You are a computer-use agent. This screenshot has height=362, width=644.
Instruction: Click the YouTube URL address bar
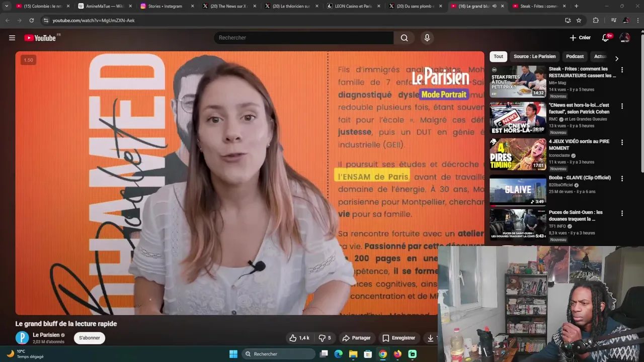tap(94, 20)
